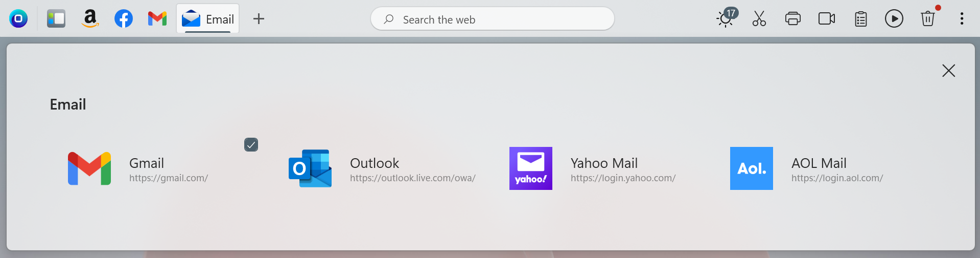Open the sidebar panel icon
This screenshot has height=258, width=980.
[x=56, y=19]
